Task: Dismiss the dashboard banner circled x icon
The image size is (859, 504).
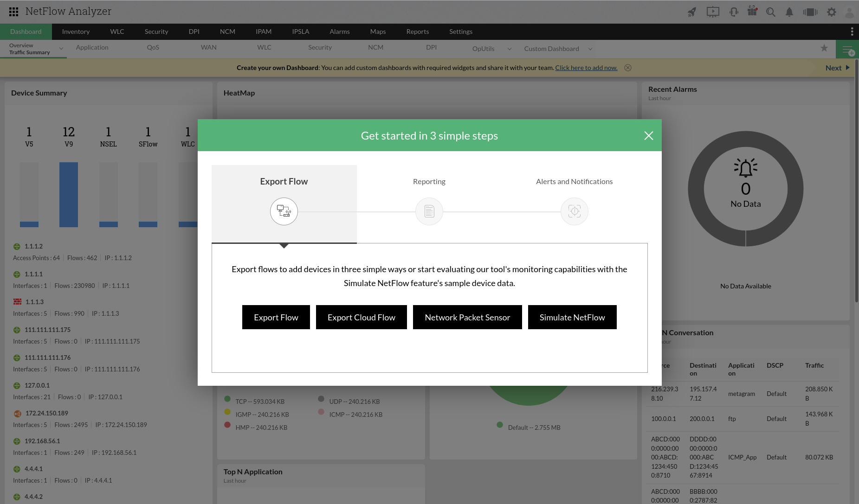Action: pos(628,68)
